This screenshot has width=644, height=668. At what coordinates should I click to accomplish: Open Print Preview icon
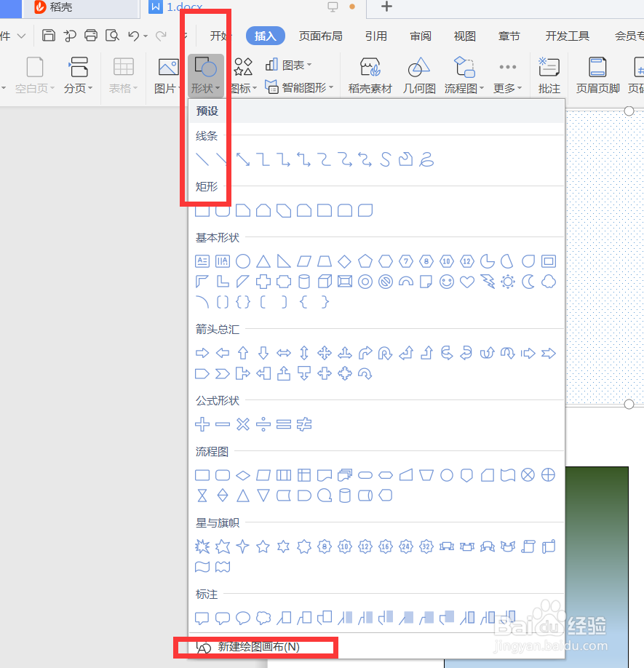[112, 36]
